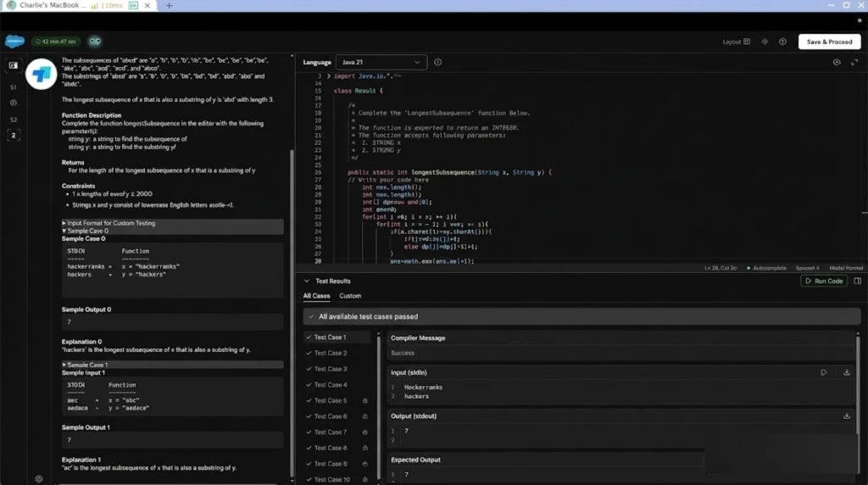Image resolution: width=868 pixels, height=485 pixels.
Task: Select the All Cases tab
Action: point(316,296)
